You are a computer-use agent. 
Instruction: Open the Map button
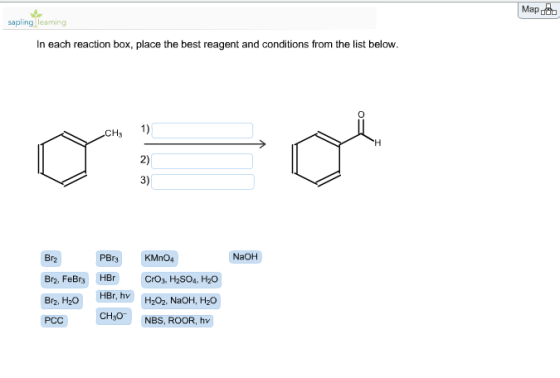tap(539, 10)
